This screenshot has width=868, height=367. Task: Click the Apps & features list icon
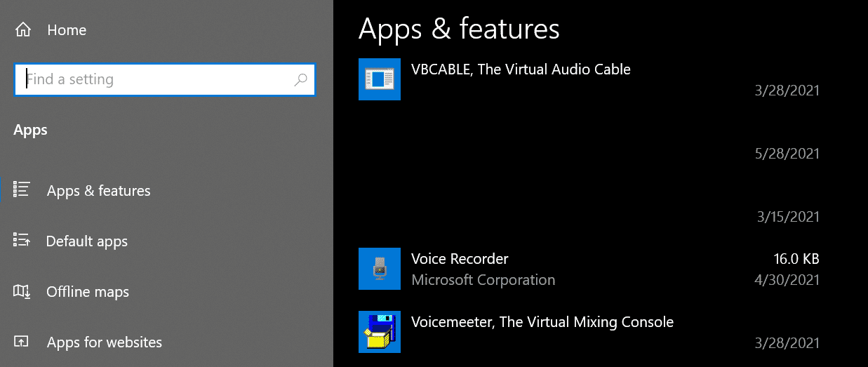pos(22,190)
